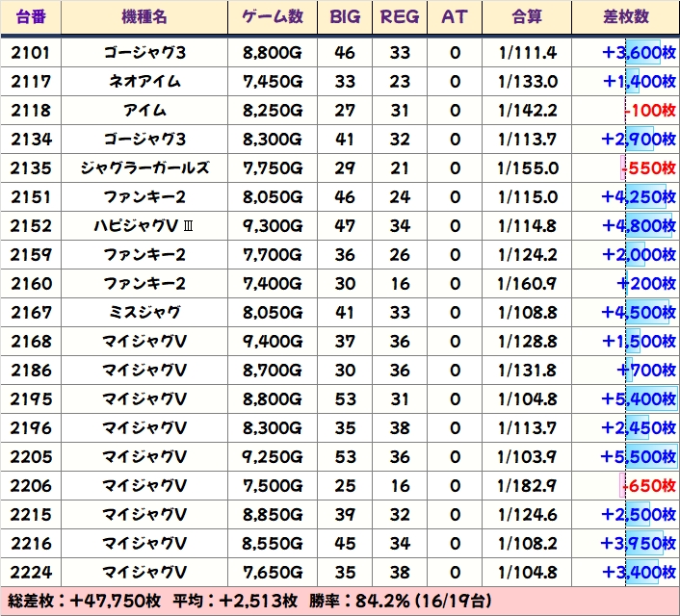Select the ゲーム数 column header
Image resolution: width=680 pixels, height=616 pixels.
point(273,17)
